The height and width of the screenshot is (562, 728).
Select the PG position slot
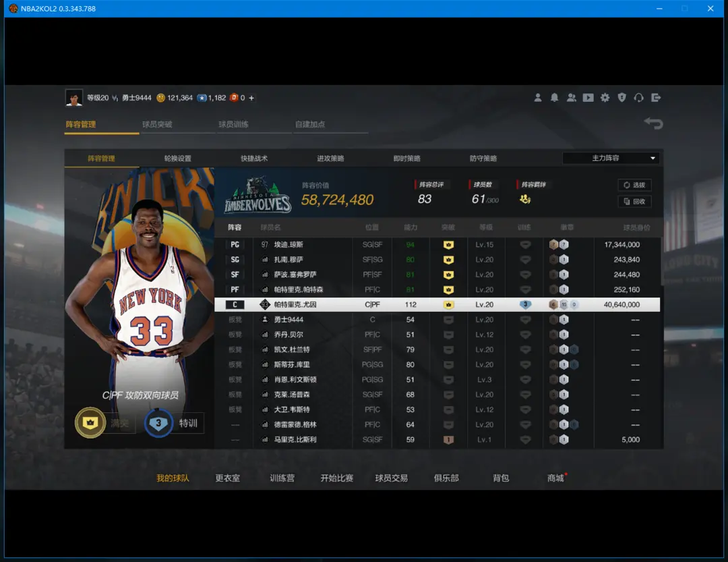235,244
